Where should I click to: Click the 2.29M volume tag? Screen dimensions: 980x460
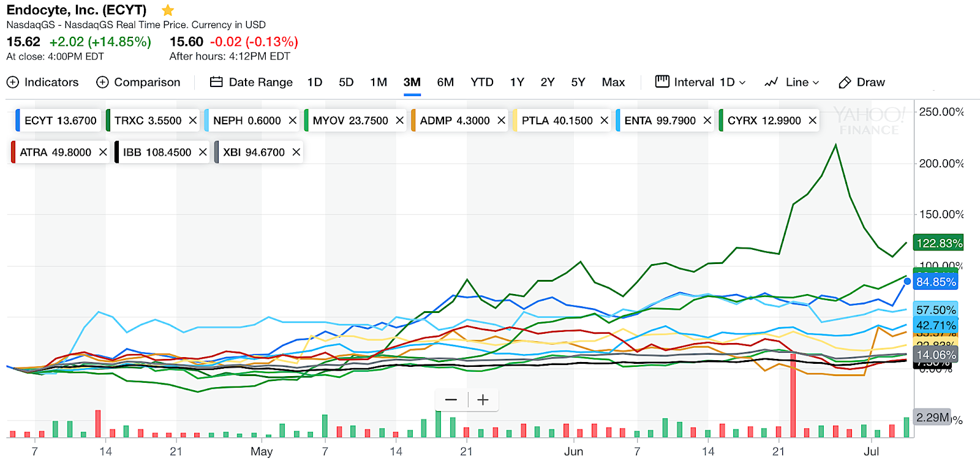(932, 417)
